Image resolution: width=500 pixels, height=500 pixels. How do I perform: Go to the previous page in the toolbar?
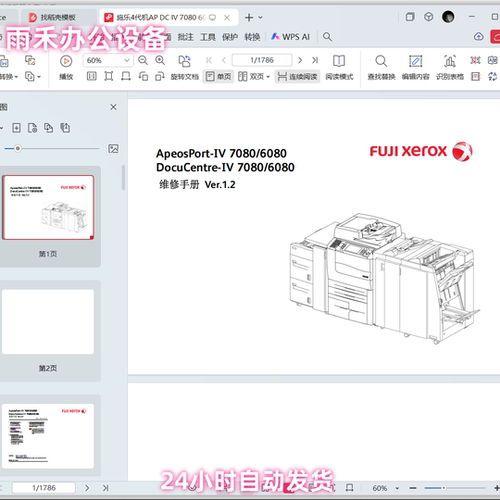point(224,60)
